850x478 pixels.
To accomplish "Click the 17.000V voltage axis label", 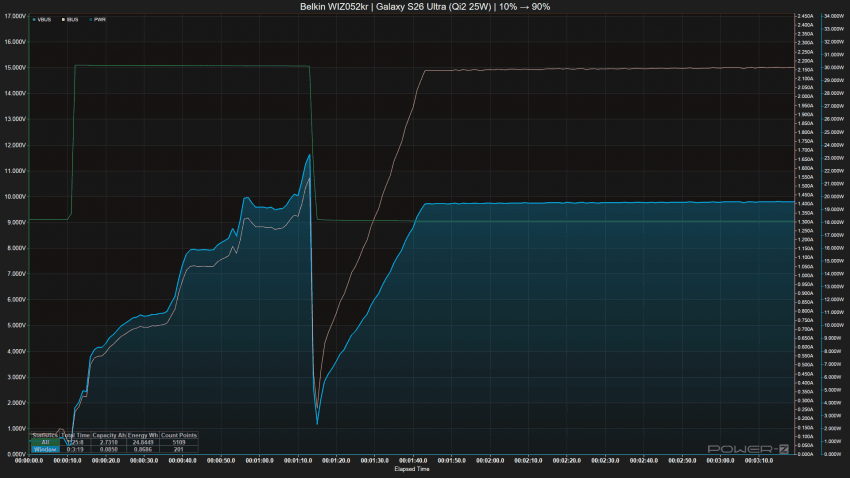I will click(x=15, y=16).
